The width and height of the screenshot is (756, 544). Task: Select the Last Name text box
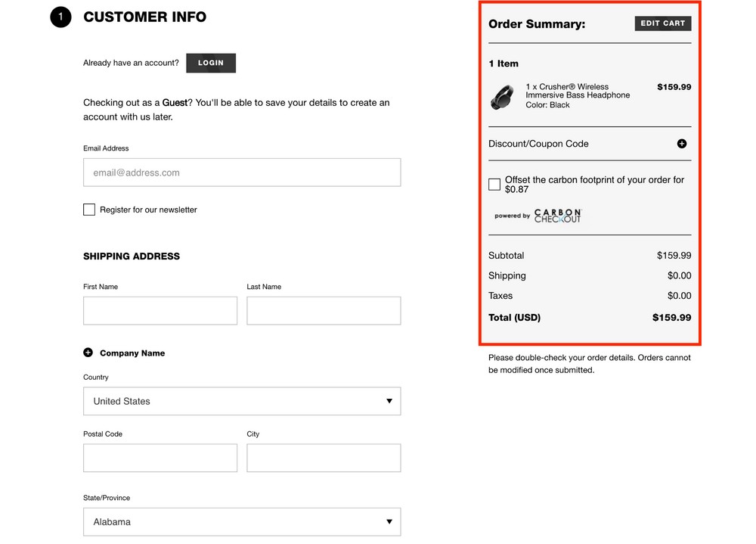(x=324, y=311)
